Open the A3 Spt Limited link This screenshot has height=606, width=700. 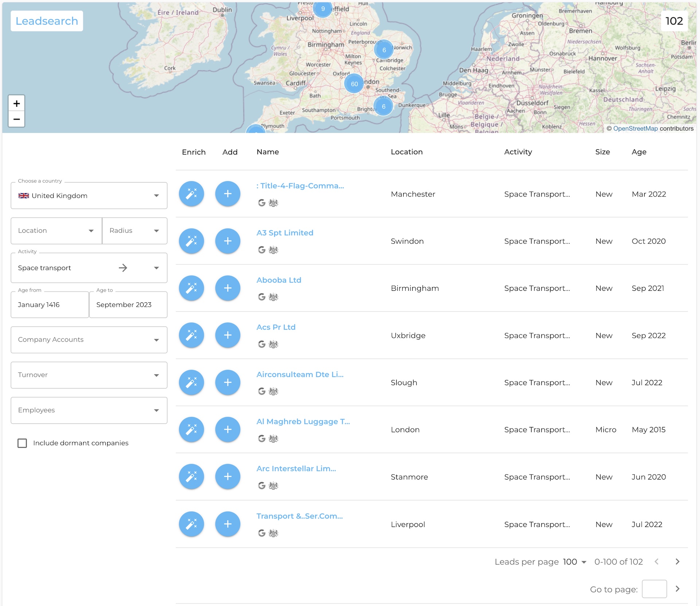tap(285, 233)
